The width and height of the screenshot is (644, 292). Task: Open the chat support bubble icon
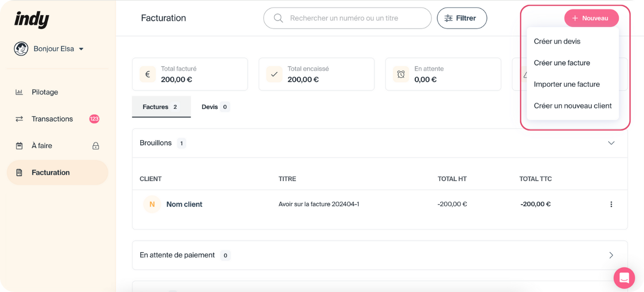[x=624, y=278]
